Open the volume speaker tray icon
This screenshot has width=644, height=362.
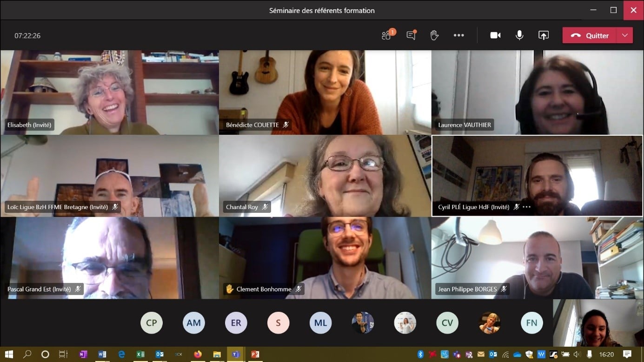[x=577, y=355]
